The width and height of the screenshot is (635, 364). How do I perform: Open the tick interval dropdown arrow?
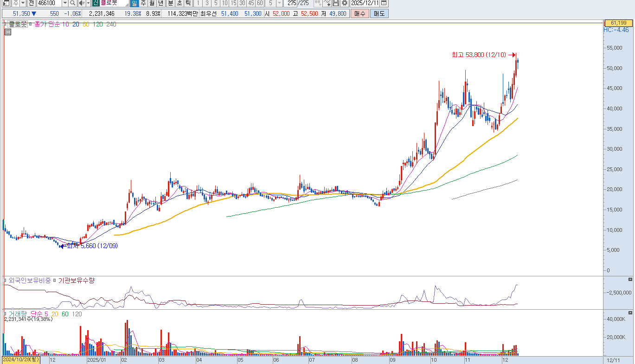click(279, 3)
